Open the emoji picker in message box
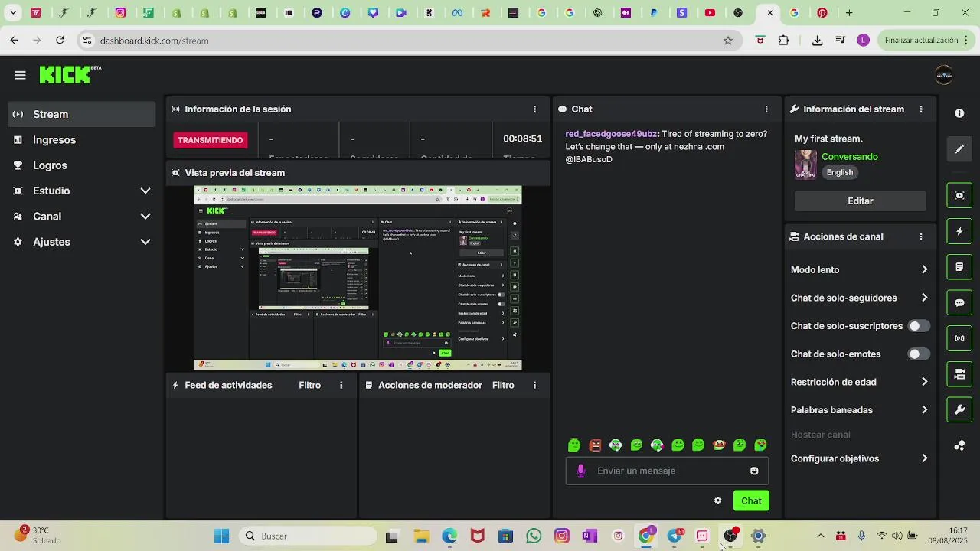Image resolution: width=980 pixels, height=551 pixels. pos(754,471)
